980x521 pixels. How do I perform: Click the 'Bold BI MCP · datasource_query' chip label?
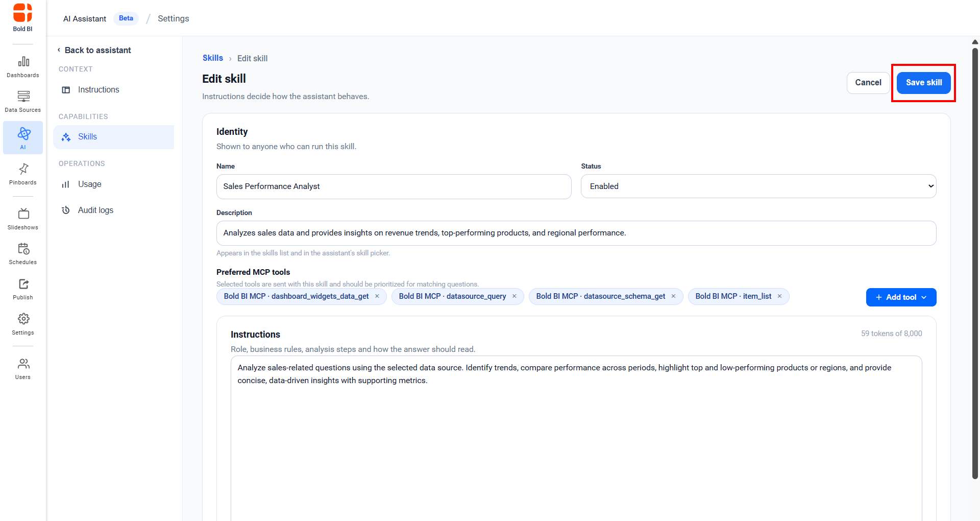[x=452, y=296]
